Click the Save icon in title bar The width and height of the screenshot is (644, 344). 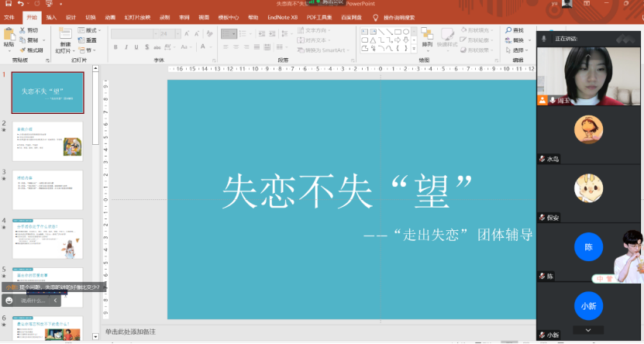[x=7, y=4]
